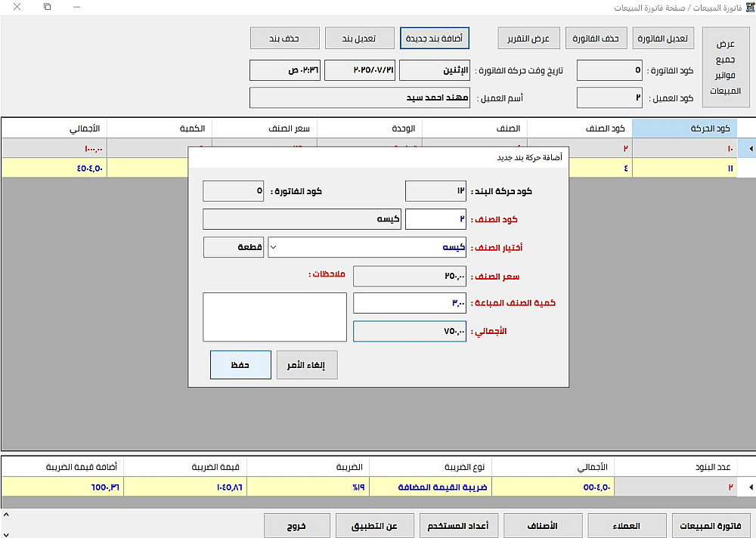
Task: Click the كمية الصنف المباعة quantity field
Action: (x=410, y=303)
